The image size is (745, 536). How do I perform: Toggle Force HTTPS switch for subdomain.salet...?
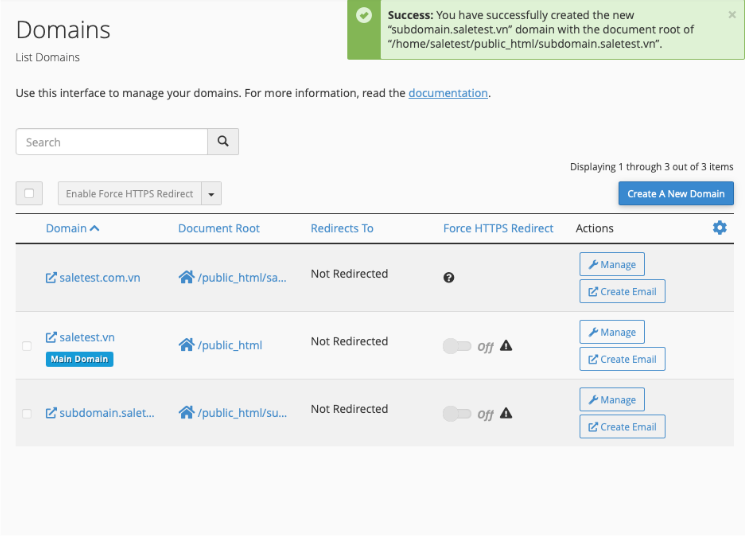click(457, 413)
